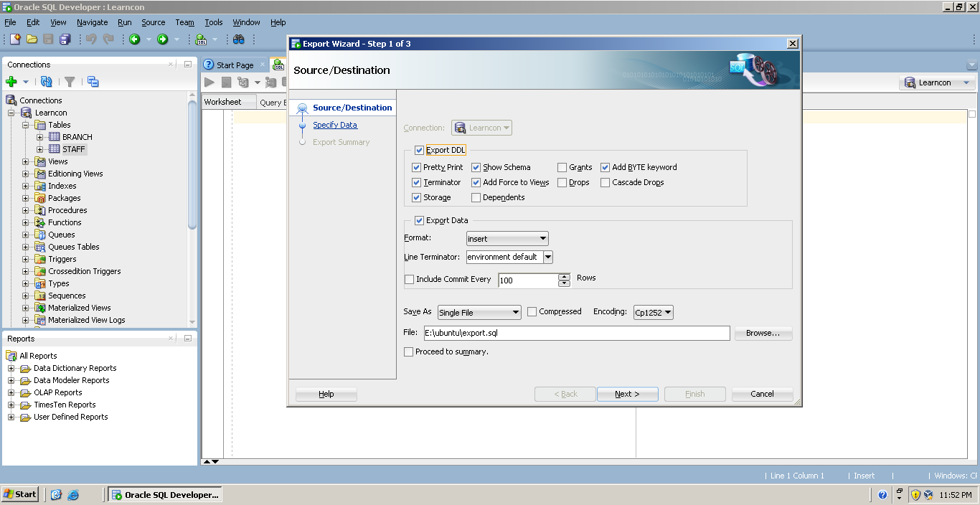Viewport: 980px width, 505px height.
Task: Click the Collapse All icon in Connections
Action: click(x=93, y=82)
